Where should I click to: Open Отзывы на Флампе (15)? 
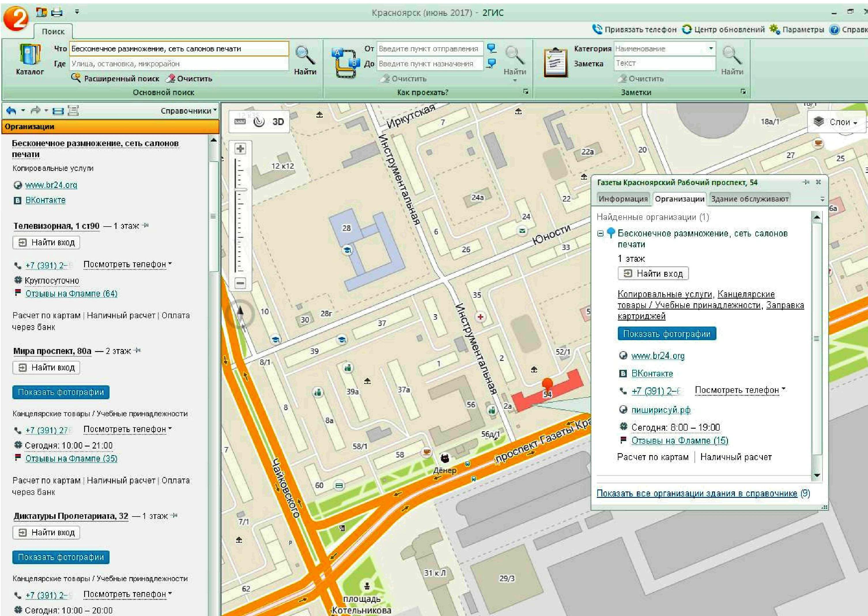680,440
